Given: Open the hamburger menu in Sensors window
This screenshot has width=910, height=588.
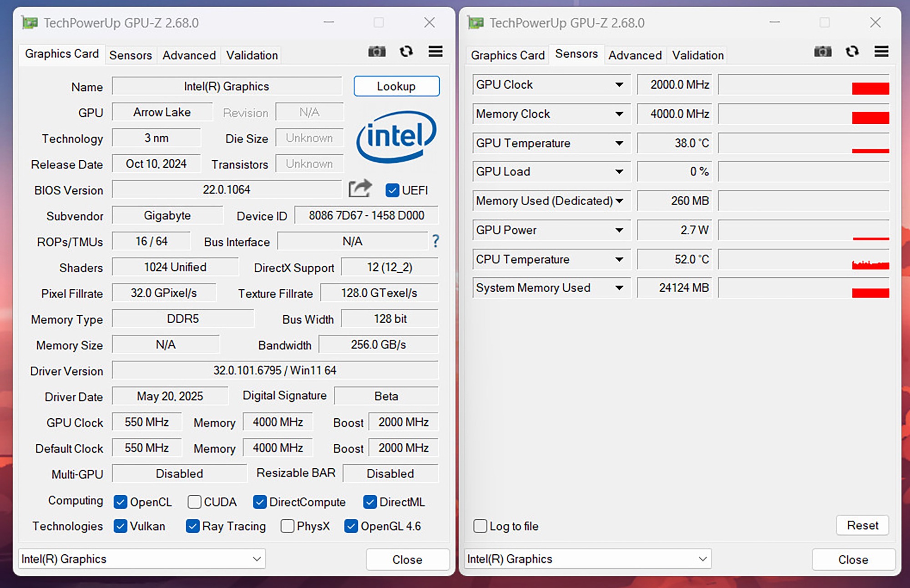Looking at the screenshot, I should point(881,51).
